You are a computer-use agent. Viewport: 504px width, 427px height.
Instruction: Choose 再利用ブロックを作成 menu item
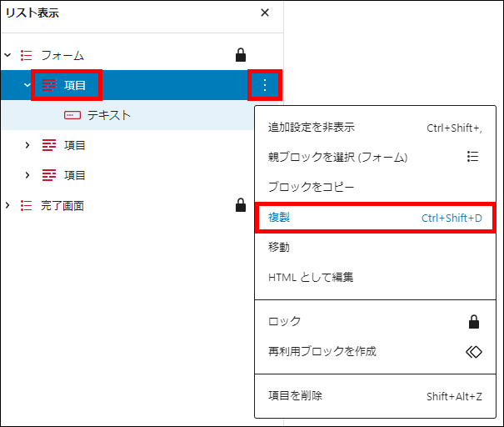pos(375,351)
